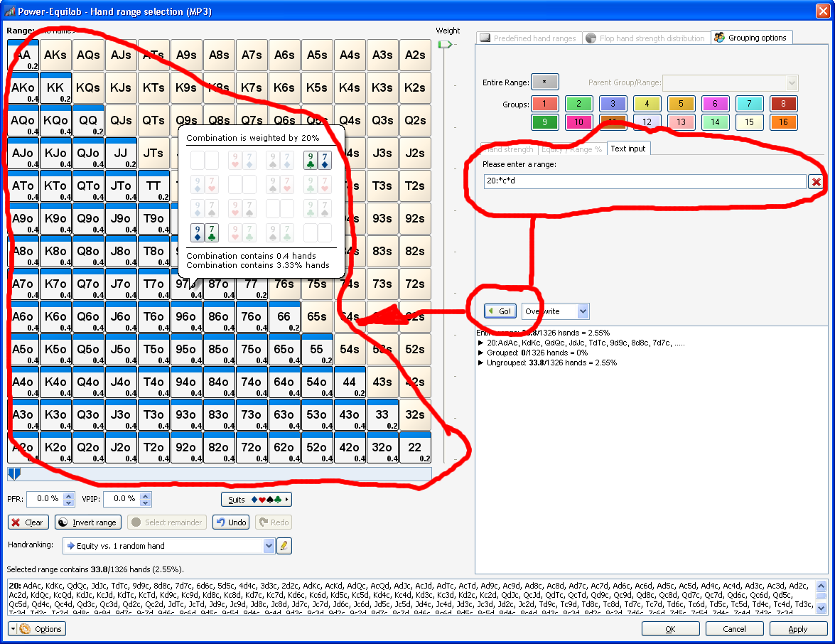Viewport: 835px width, 644px height.
Task: Toggle the 72s hand cell
Action: [x=415, y=284]
